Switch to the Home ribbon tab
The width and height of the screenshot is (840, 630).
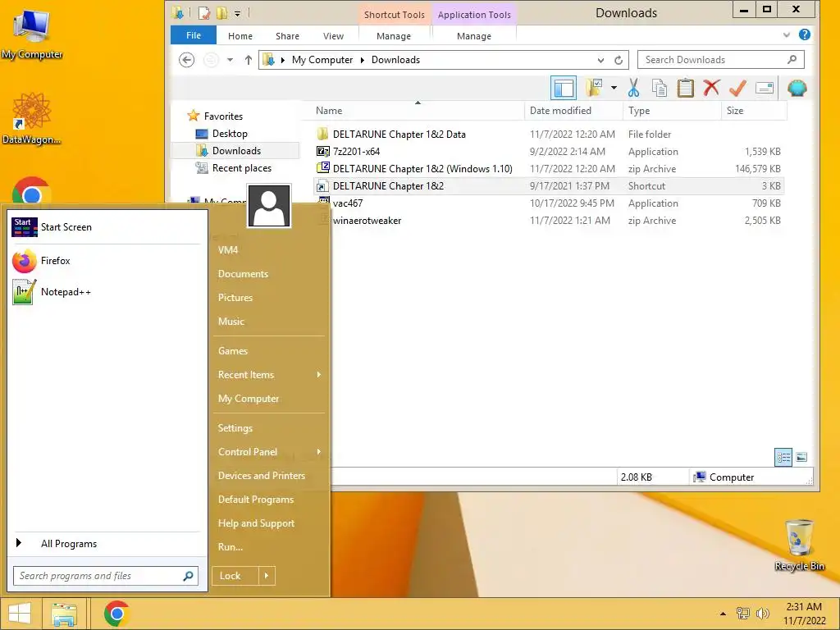(240, 36)
